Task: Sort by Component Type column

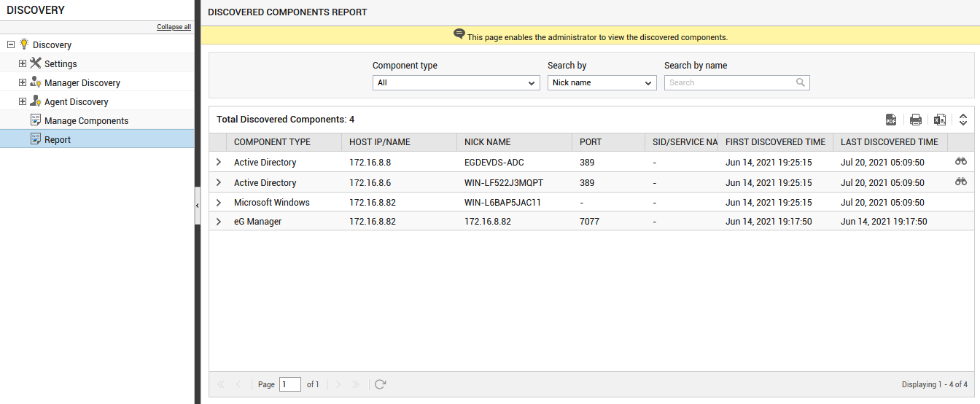Action: [x=284, y=142]
